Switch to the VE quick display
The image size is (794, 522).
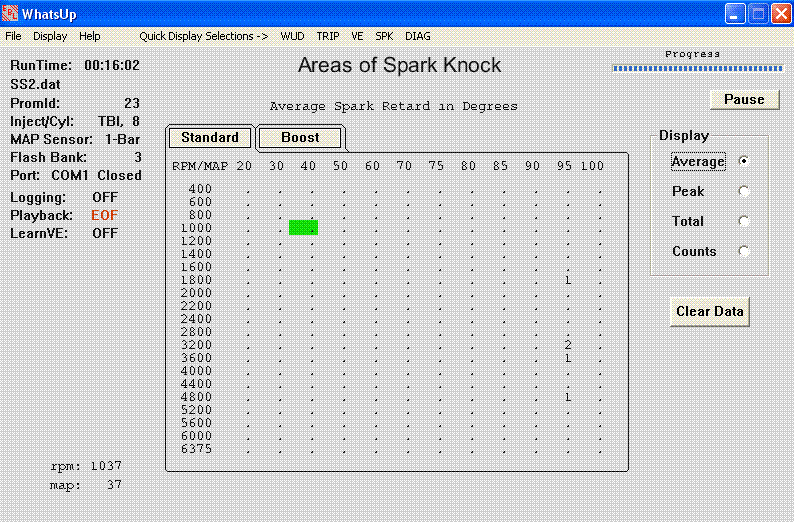[x=357, y=36]
